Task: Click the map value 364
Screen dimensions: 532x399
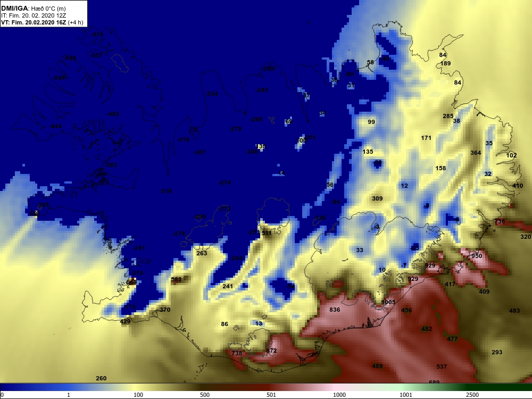Action: (x=476, y=153)
